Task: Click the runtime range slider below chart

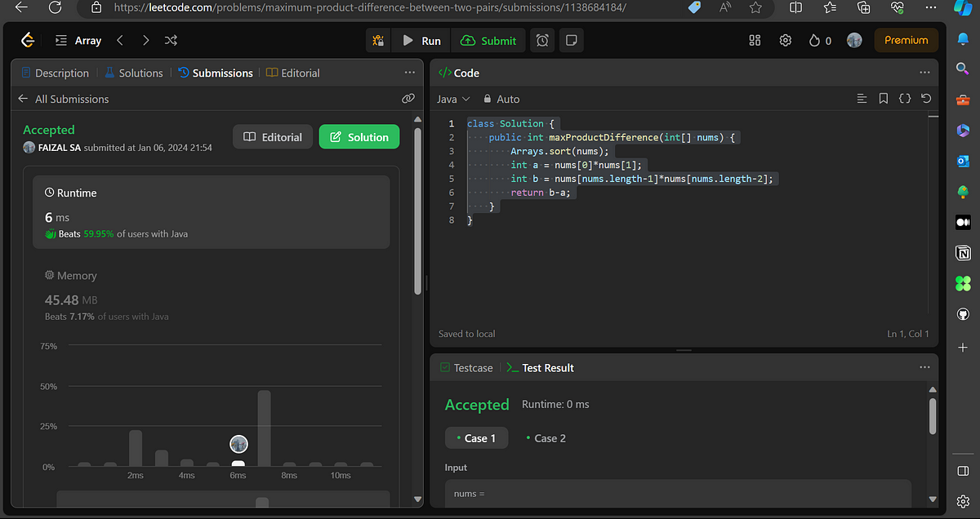Action: click(x=223, y=499)
